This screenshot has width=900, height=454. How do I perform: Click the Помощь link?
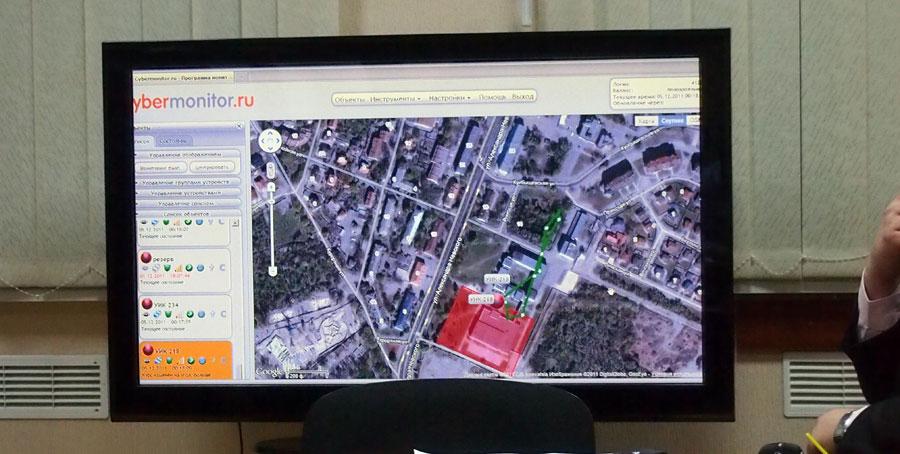tap(489, 97)
